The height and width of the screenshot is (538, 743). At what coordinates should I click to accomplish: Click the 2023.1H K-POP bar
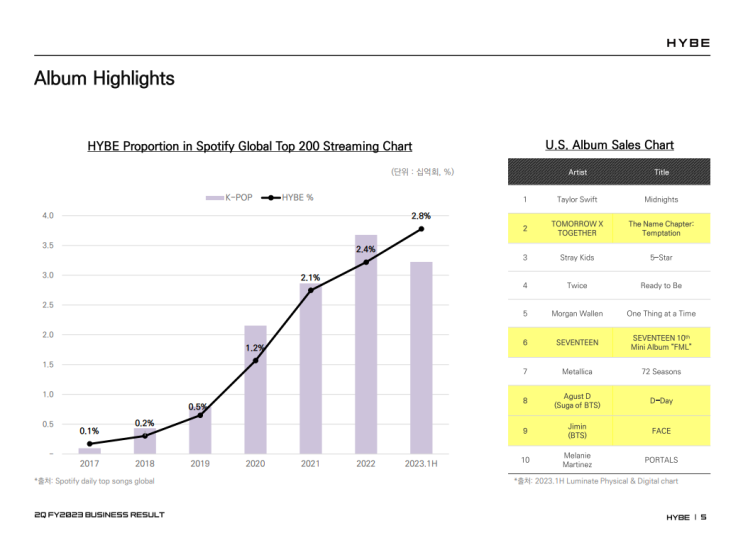(421, 358)
